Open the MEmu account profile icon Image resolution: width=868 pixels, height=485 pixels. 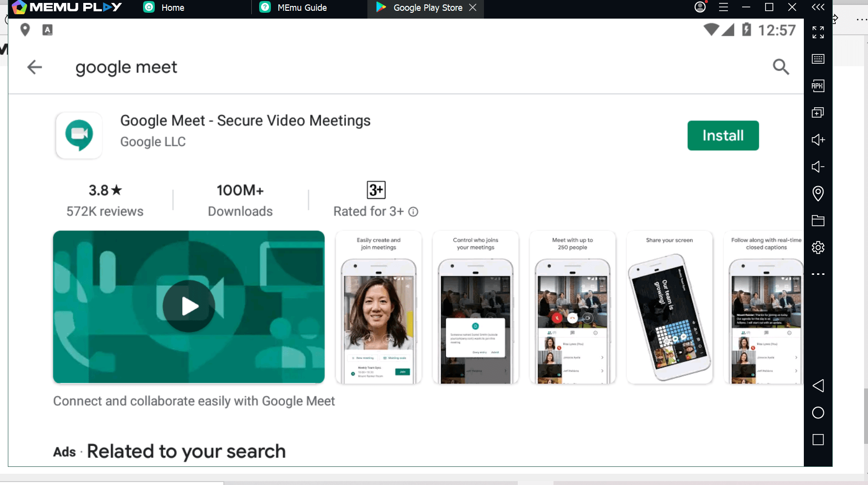click(x=700, y=7)
